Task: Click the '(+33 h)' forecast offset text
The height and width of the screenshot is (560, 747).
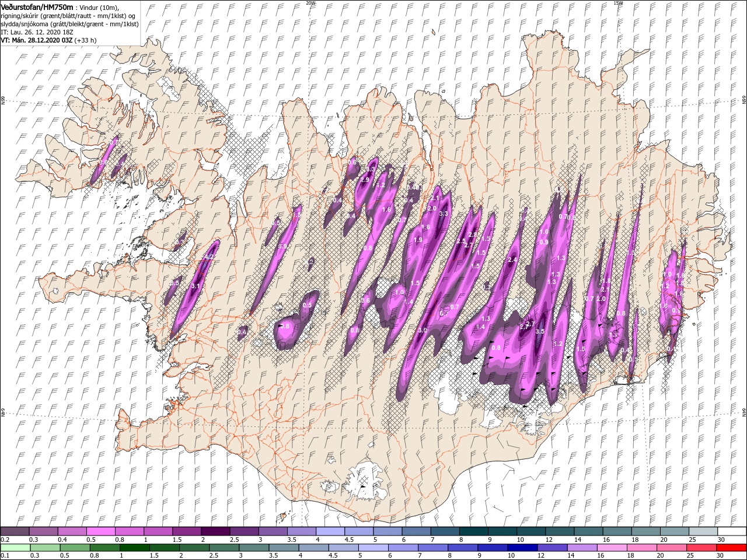Action: [86, 40]
